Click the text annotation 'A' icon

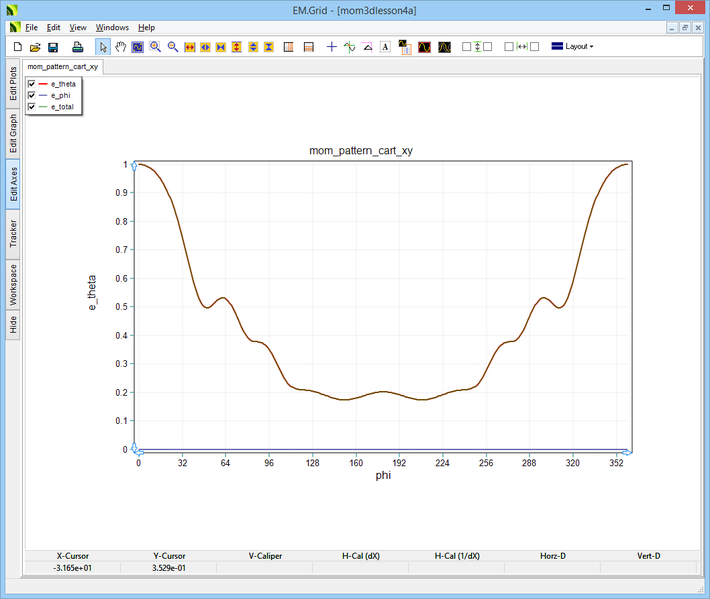(385, 47)
